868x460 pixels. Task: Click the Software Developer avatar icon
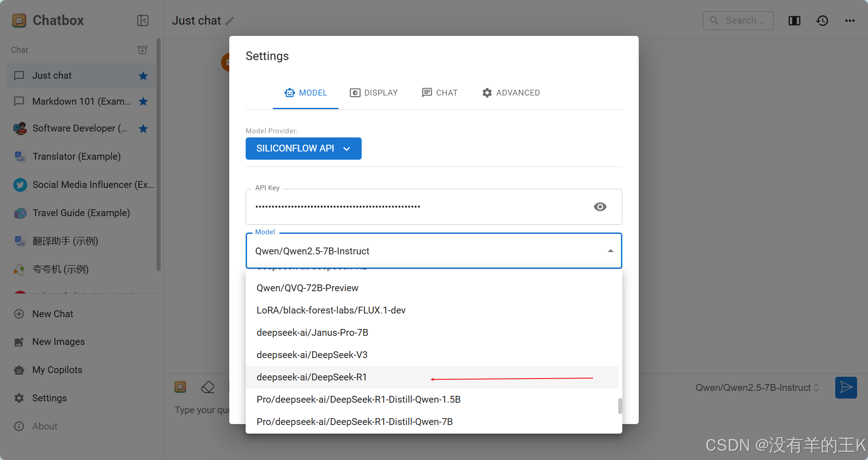click(20, 128)
